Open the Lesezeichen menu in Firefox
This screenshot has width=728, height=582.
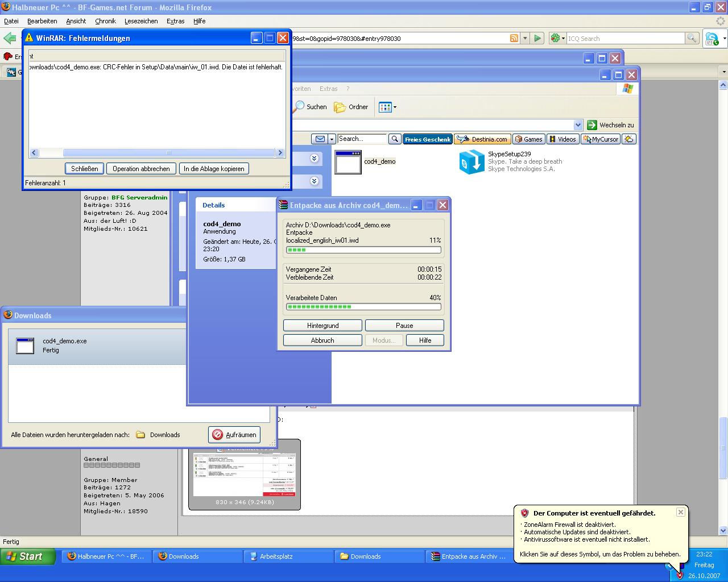point(141,21)
